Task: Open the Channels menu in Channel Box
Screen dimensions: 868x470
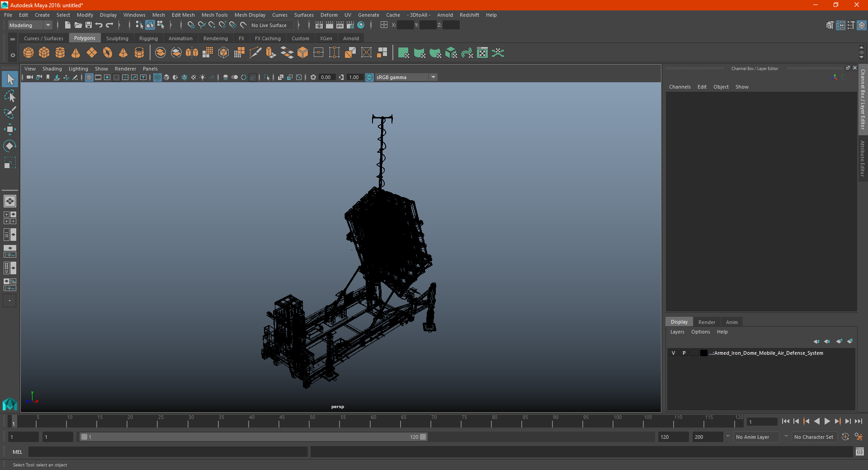Action: 679,87
